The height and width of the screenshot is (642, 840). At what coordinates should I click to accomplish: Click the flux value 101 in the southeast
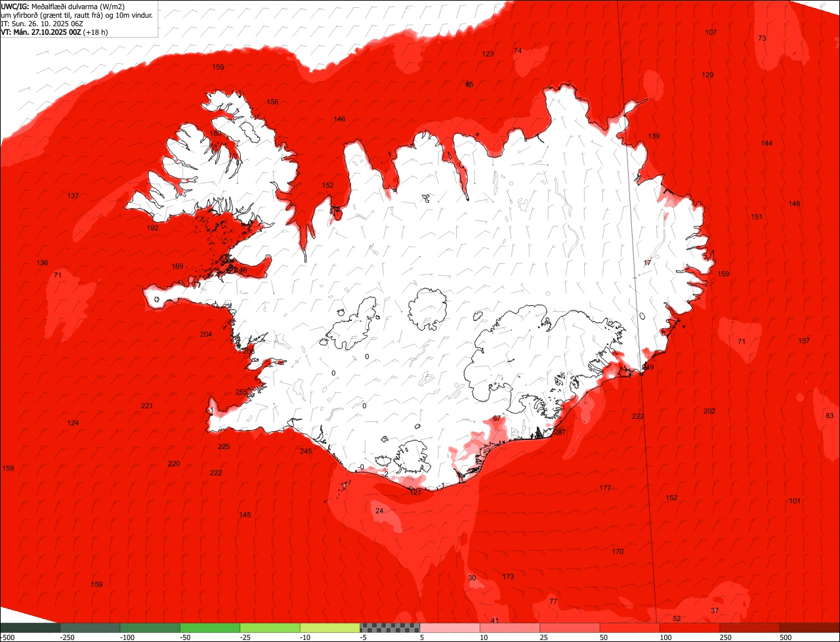coord(795,501)
